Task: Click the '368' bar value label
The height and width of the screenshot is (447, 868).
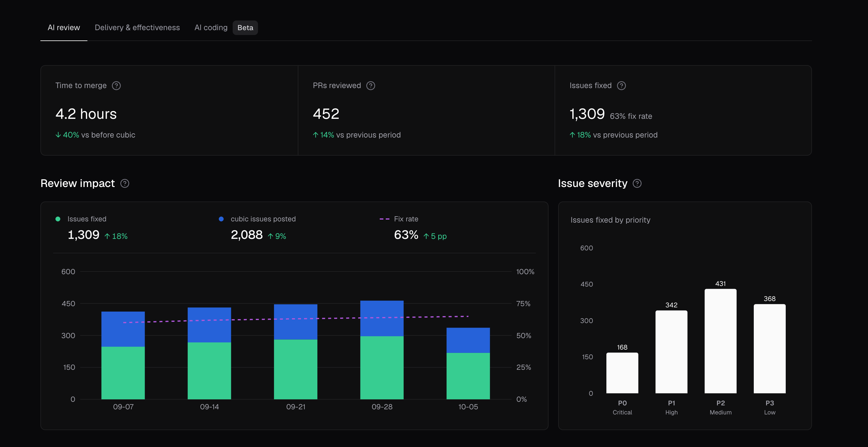Action: click(770, 299)
